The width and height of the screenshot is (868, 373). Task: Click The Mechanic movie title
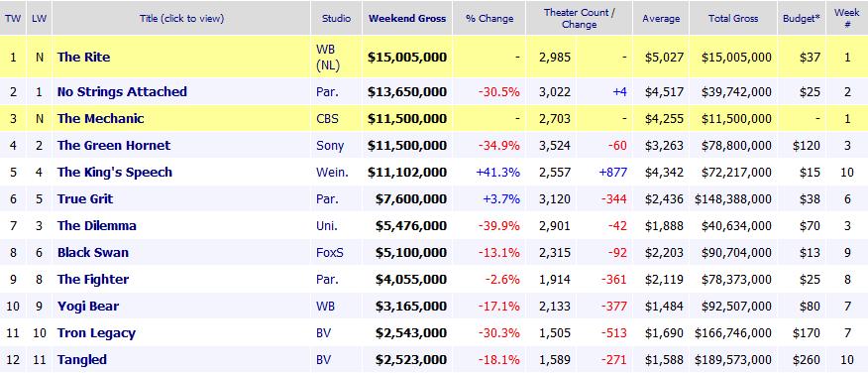pyautogui.click(x=100, y=119)
